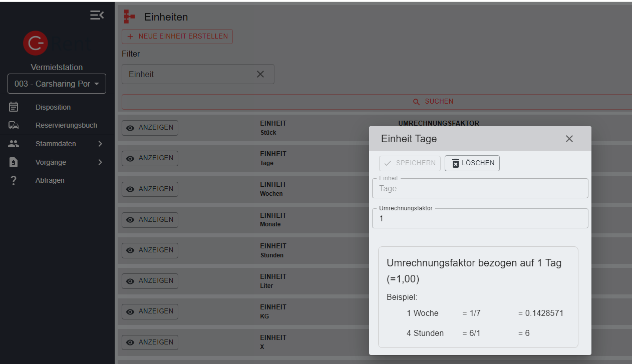This screenshot has height=364, width=632.
Task: Open Reservierungsbuch from the sidebar
Action: click(x=66, y=126)
